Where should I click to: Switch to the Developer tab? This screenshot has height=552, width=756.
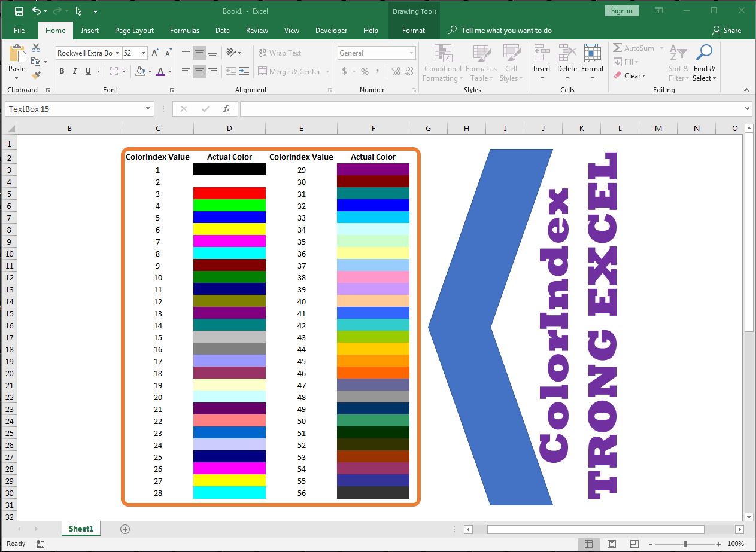[331, 31]
